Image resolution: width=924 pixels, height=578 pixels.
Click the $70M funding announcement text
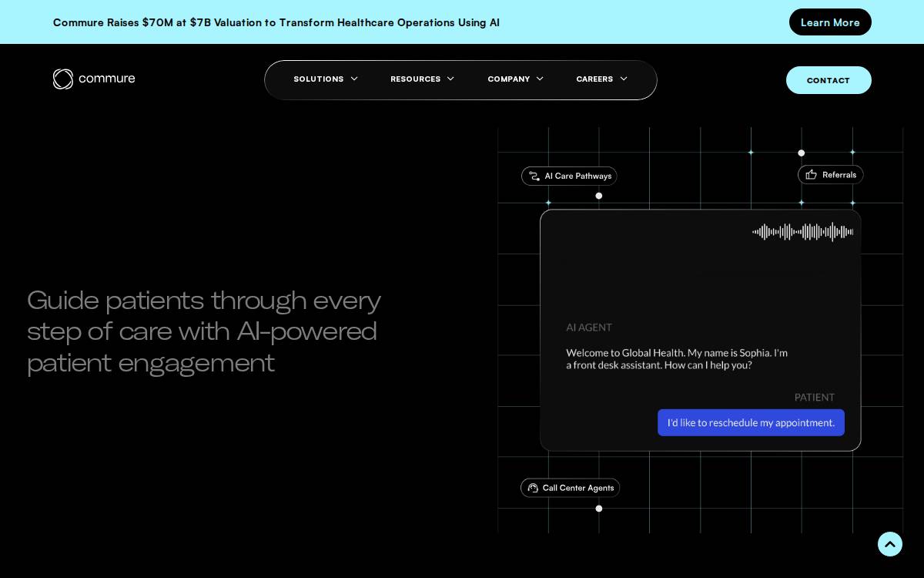point(276,22)
